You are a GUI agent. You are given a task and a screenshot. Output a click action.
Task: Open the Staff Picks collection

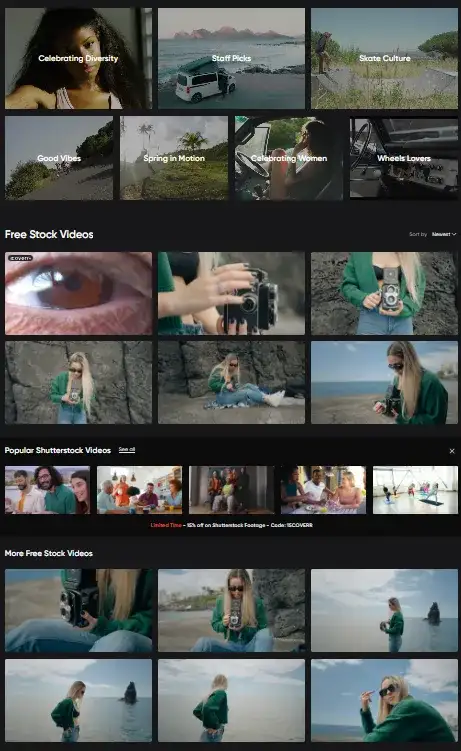[x=231, y=58]
